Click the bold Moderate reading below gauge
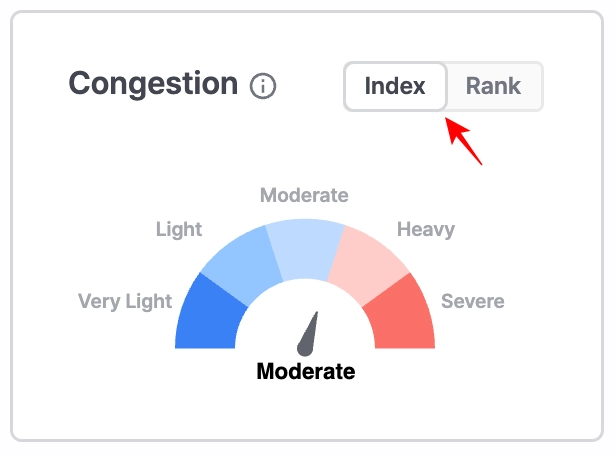 point(306,372)
